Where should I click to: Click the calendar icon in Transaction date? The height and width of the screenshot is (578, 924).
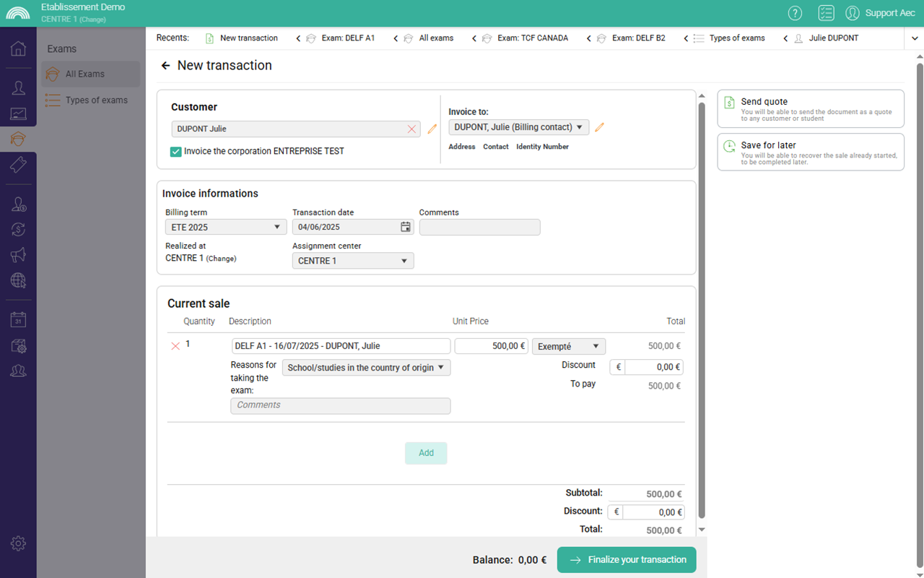point(406,227)
